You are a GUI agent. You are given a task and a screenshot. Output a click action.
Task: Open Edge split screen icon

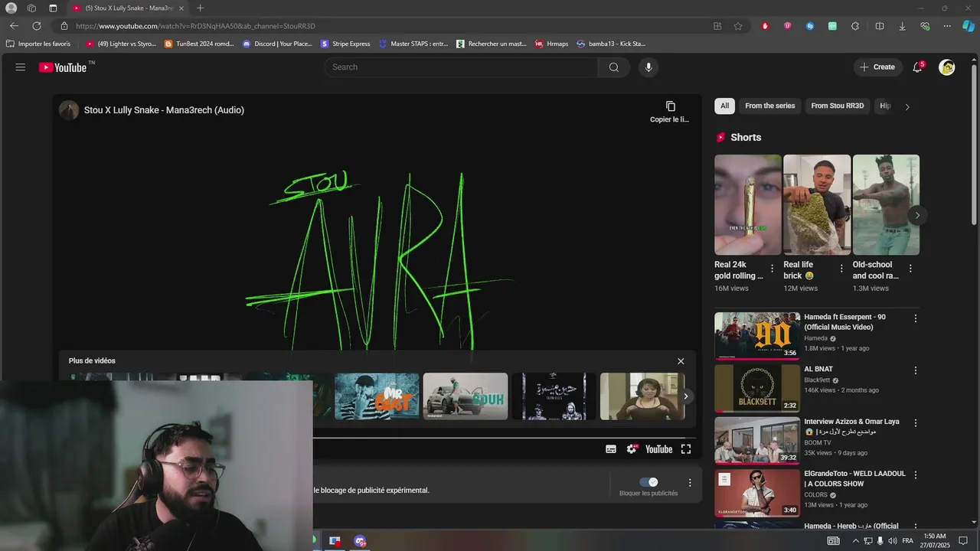click(880, 26)
